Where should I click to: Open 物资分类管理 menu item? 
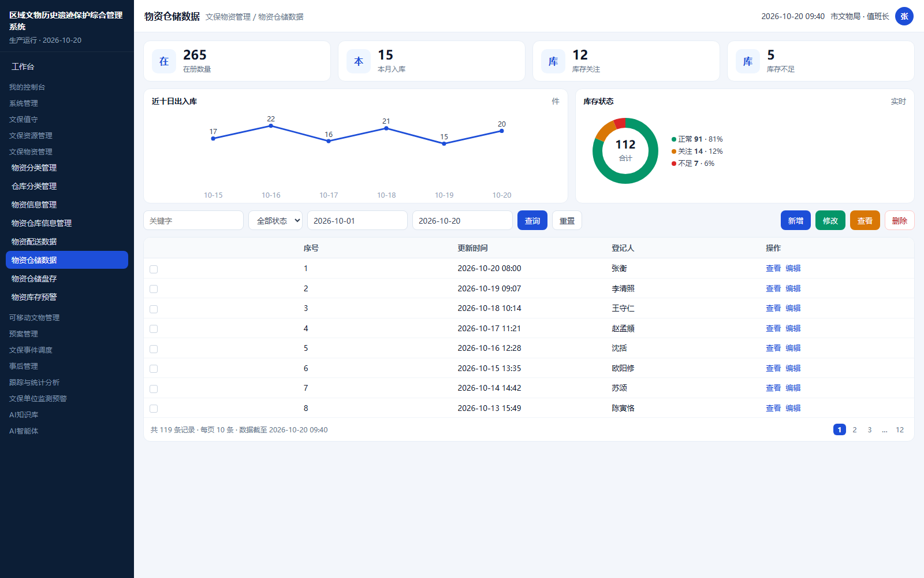point(67,168)
